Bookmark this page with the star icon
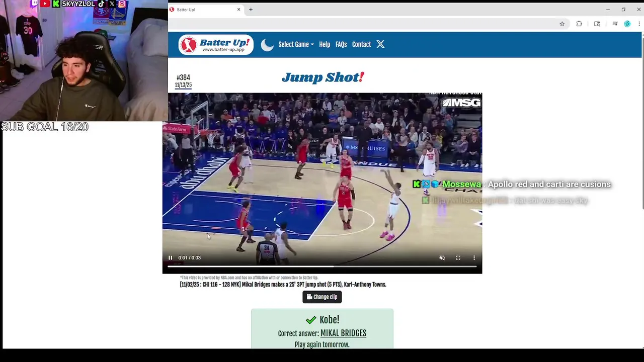 pyautogui.click(x=562, y=24)
